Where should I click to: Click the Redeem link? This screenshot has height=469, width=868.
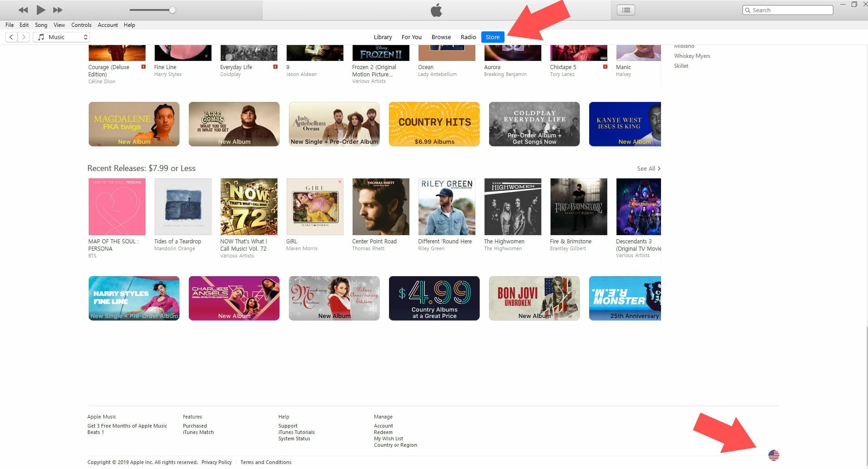383,432
